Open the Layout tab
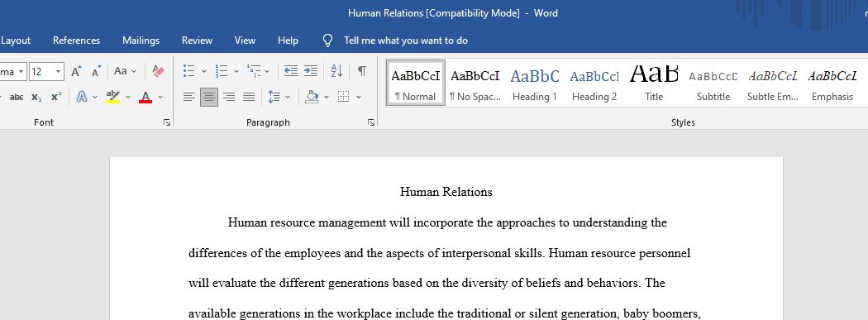Image resolution: width=868 pixels, height=320 pixels. point(16,41)
